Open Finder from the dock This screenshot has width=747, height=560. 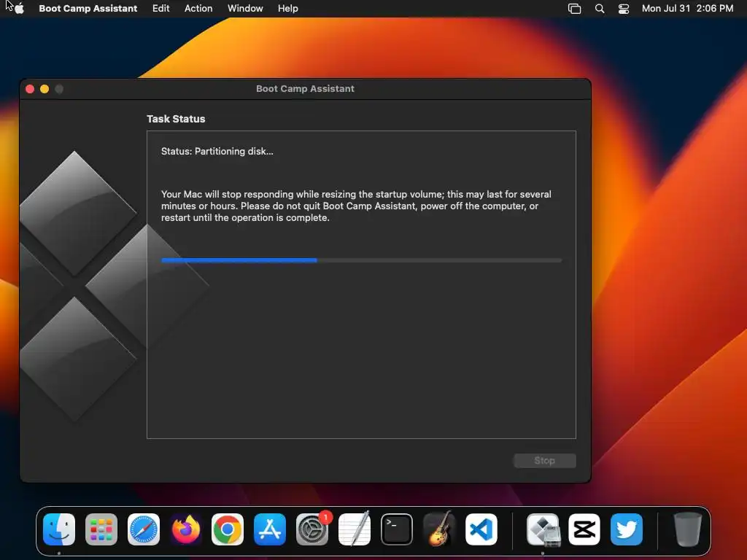click(59, 529)
